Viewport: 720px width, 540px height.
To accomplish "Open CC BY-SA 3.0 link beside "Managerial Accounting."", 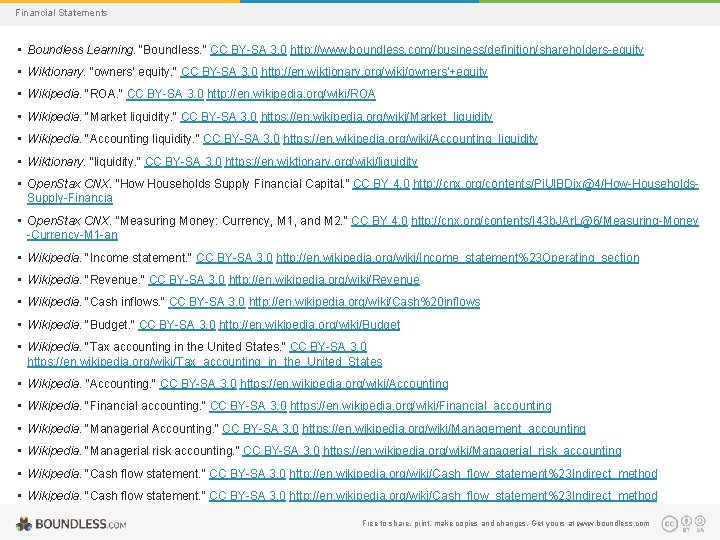I will coord(260,429).
